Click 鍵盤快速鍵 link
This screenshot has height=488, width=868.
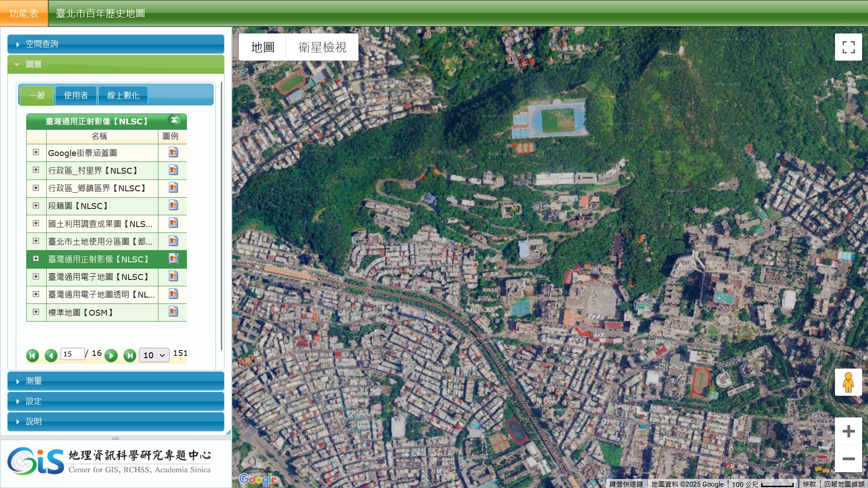pos(626,484)
